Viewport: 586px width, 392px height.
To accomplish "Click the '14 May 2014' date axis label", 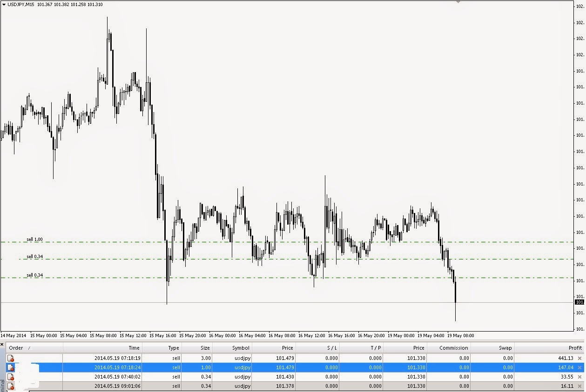I will tap(13, 335).
